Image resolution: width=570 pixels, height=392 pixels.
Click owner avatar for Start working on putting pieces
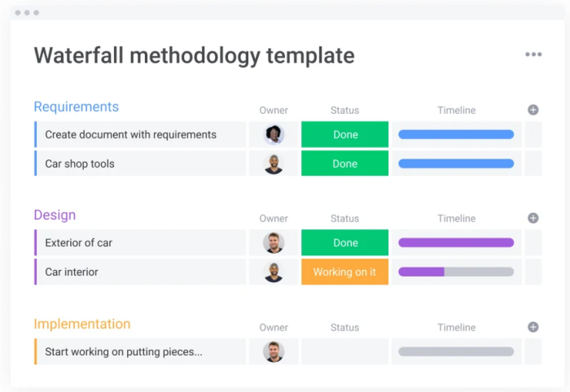274,351
